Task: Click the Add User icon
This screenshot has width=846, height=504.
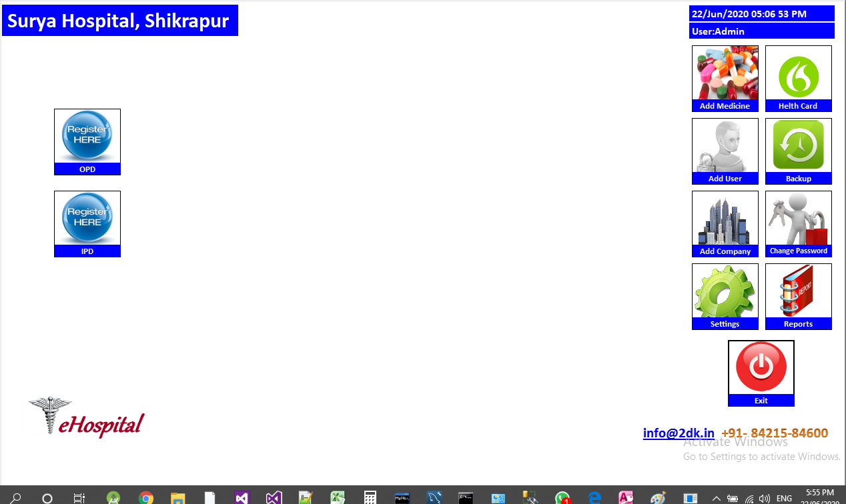Action: (725, 146)
